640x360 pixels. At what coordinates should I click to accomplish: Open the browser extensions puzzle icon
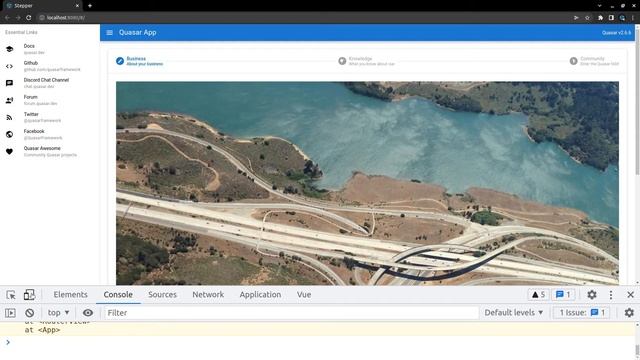600,18
